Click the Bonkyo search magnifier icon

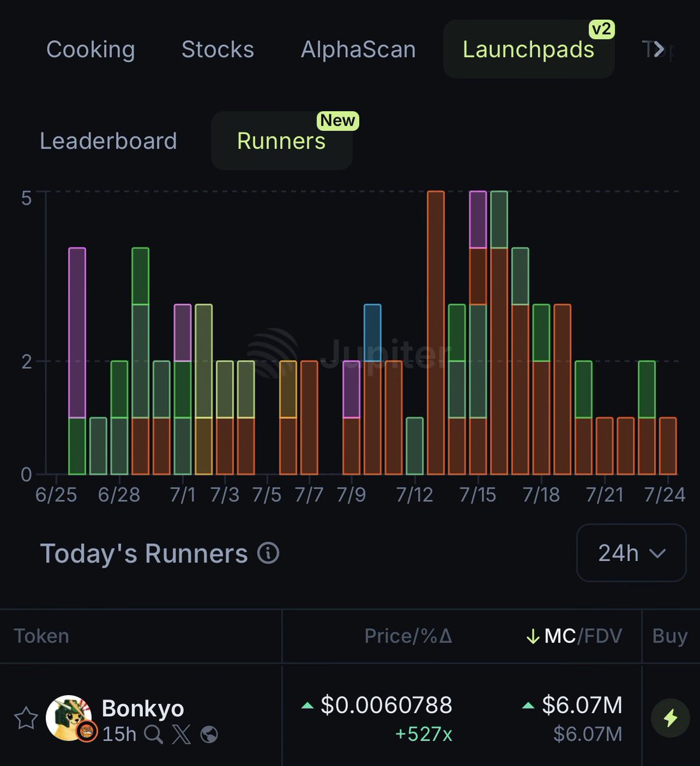pyautogui.click(x=153, y=735)
